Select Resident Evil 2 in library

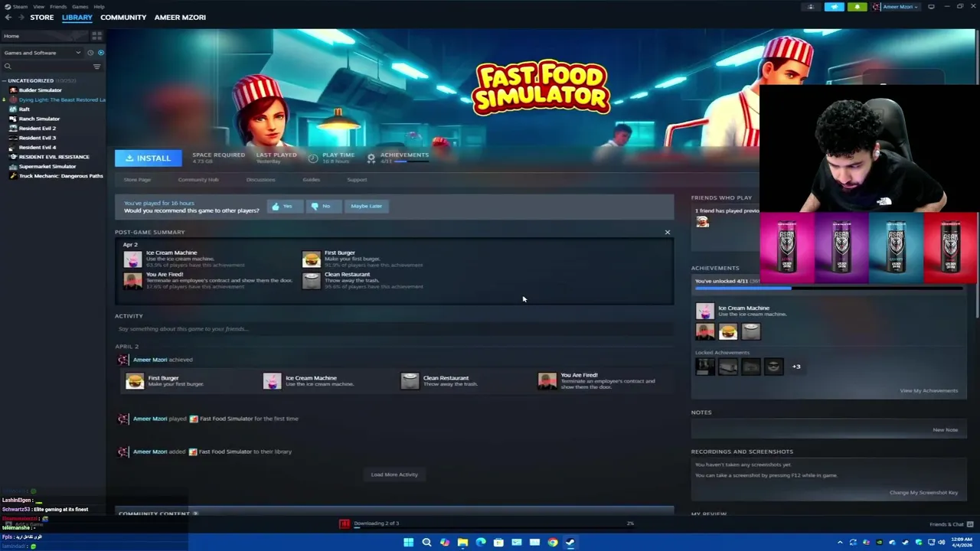pos(37,128)
